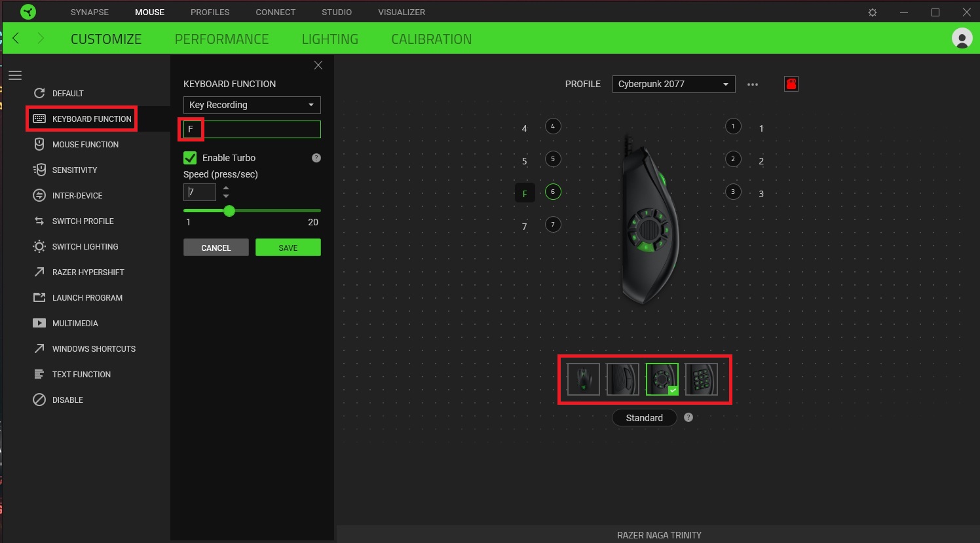Switch to the Visualizer tab

point(402,12)
